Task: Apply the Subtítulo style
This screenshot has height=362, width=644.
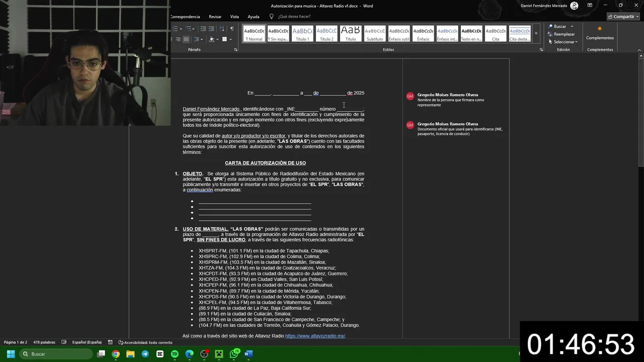Action: pos(375,34)
